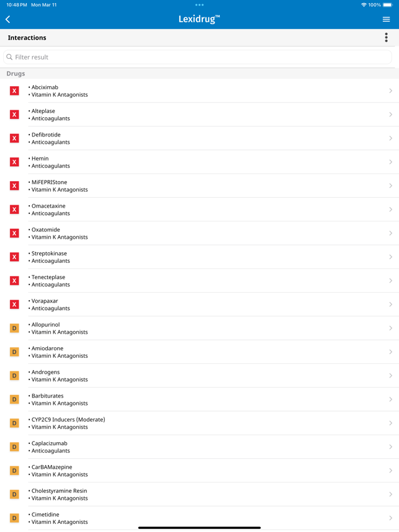This screenshot has height=532, width=399.
Task: Open the Defibrotide Anticoagulants entry
Action: tap(199, 138)
